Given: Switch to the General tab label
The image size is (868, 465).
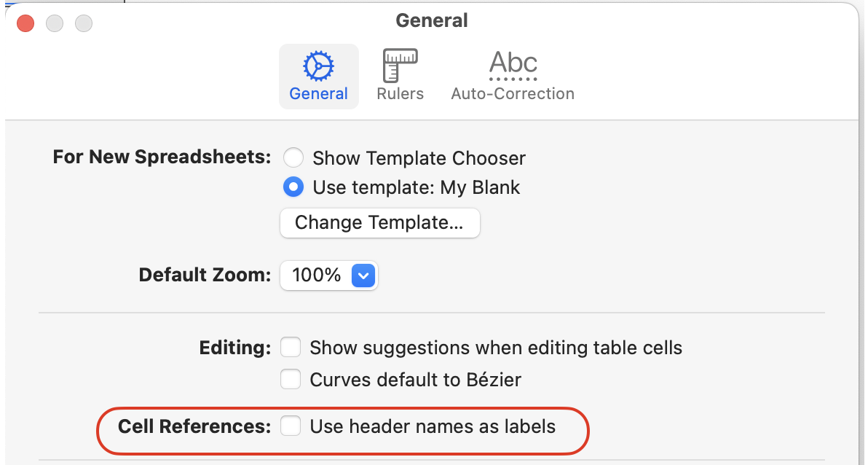Looking at the screenshot, I should click(x=318, y=94).
